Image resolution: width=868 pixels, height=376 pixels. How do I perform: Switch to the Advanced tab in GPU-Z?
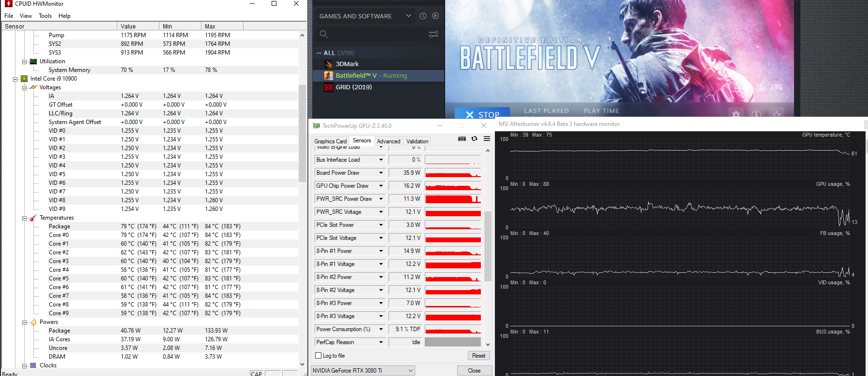click(389, 141)
